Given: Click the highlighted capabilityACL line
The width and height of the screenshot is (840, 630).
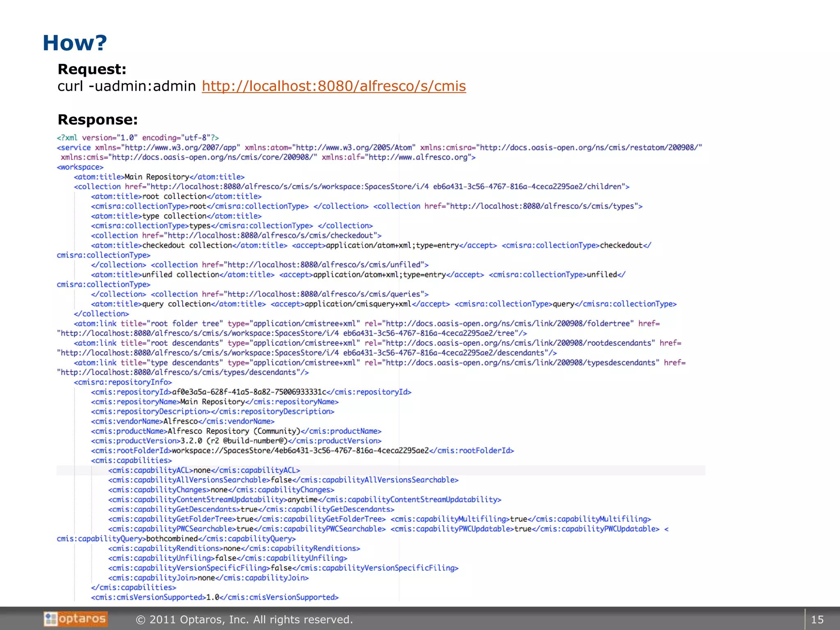Looking at the screenshot, I should click(204, 470).
